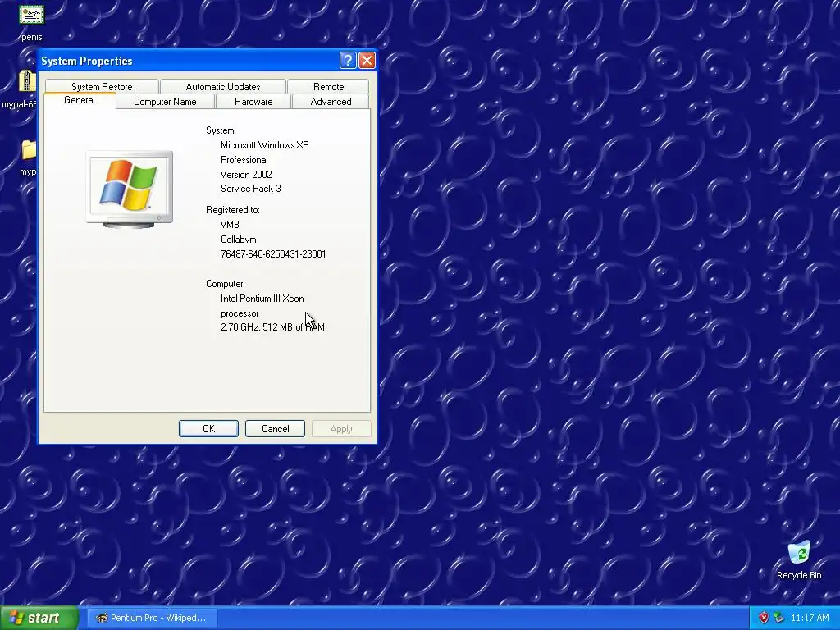Click the red security shield tray icon
The width and height of the screenshot is (840, 630).
click(764, 618)
